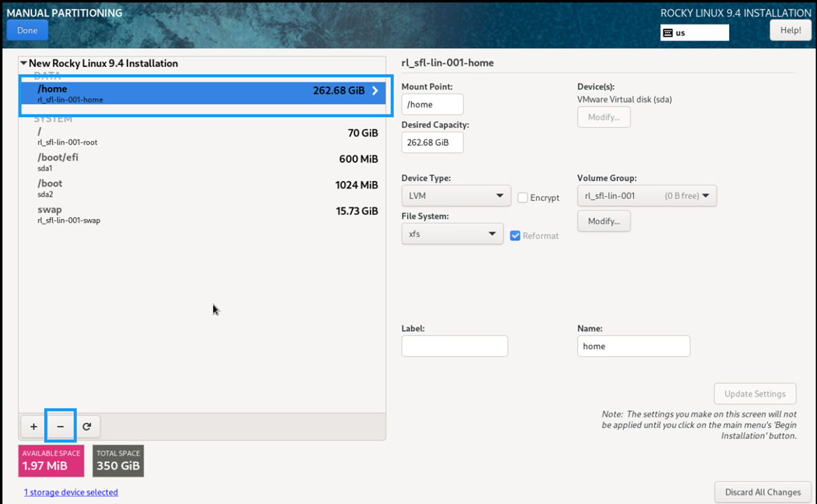Click the VMware Virtual disk (sda) text
Image resolution: width=817 pixels, height=504 pixels.
pos(625,99)
